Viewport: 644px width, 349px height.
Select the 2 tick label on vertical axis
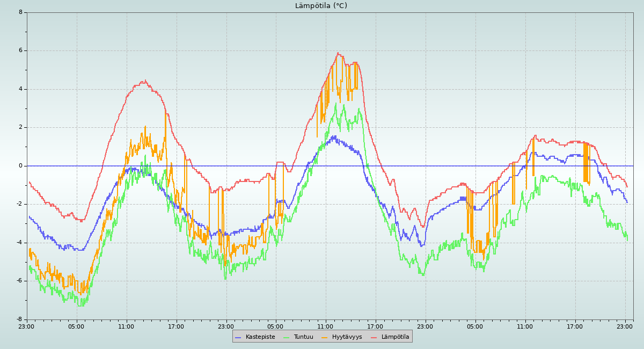point(20,127)
